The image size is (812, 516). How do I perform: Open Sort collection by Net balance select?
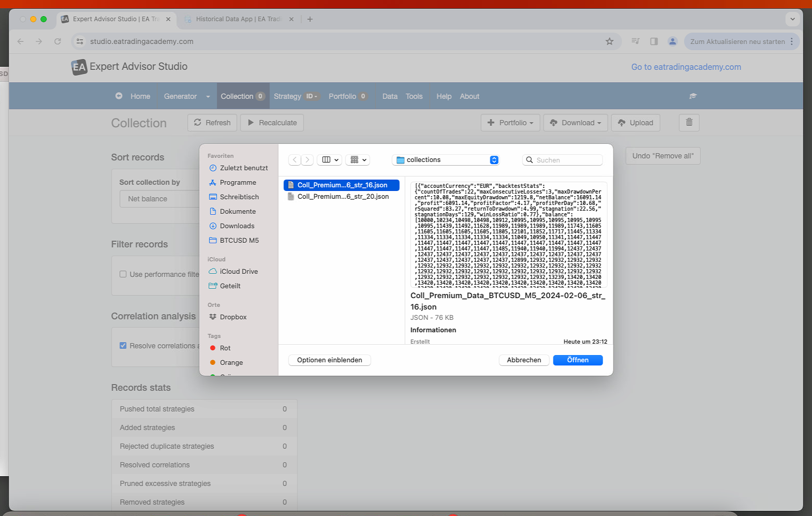click(x=160, y=199)
